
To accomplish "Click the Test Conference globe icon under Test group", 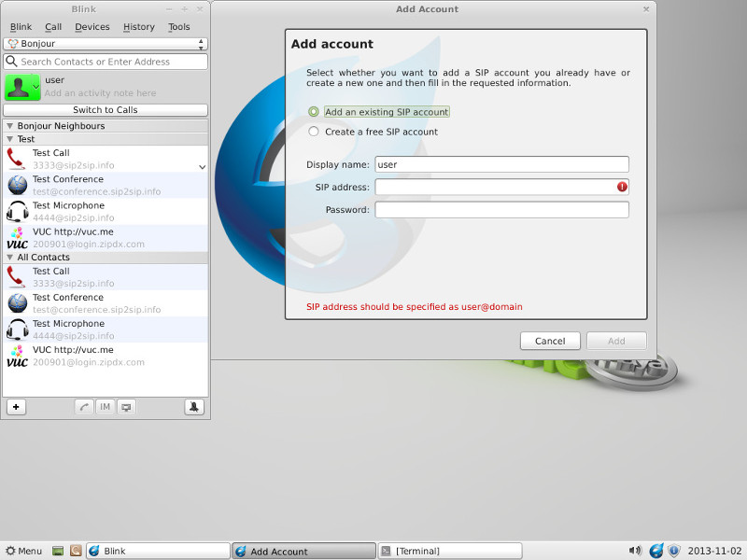I will [18, 185].
